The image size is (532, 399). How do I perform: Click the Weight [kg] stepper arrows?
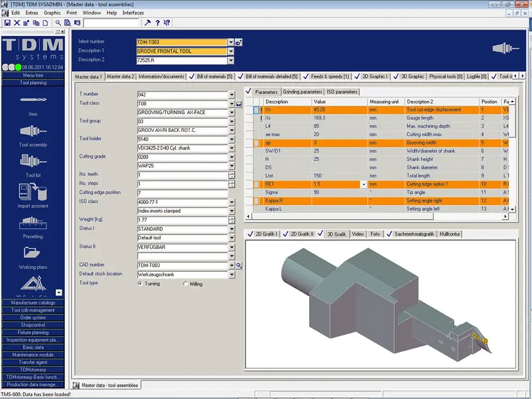click(232, 220)
